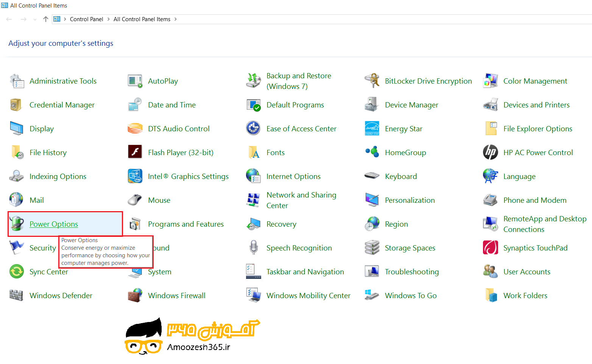The width and height of the screenshot is (592, 364).
Task: Click the DTS Audio Control icon
Action: [135, 129]
